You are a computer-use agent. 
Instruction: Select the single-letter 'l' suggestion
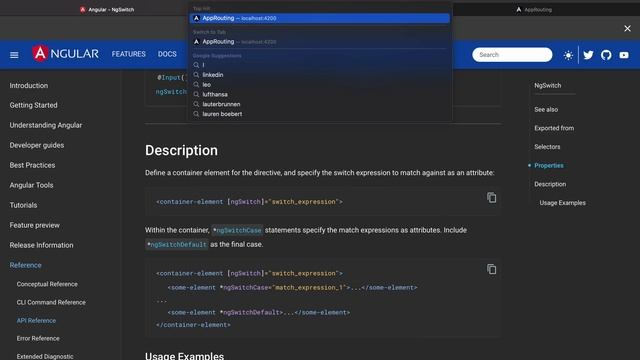[x=203, y=65]
